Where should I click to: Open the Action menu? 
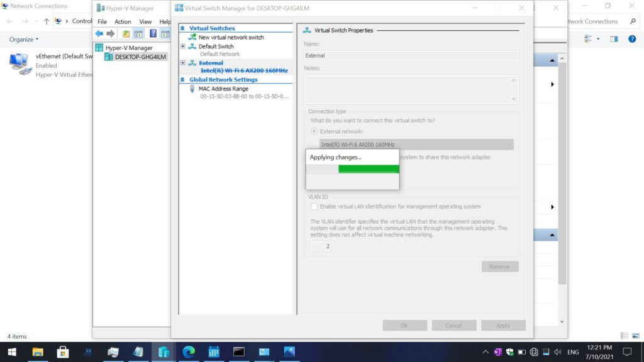coord(123,21)
